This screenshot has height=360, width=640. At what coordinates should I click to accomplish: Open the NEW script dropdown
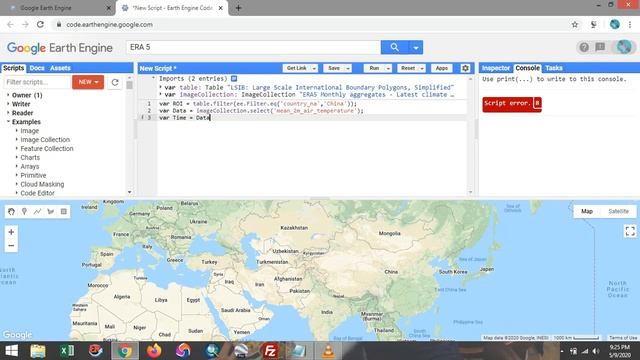(88, 82)
